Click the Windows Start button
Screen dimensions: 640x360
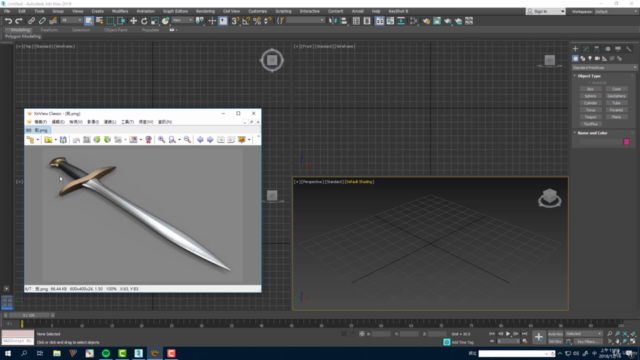[8, 353]
